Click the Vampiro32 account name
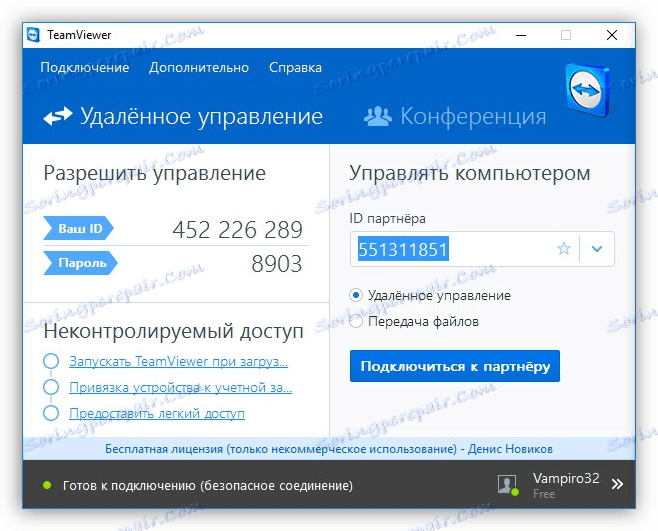658x531 pixels. [566, 478]
